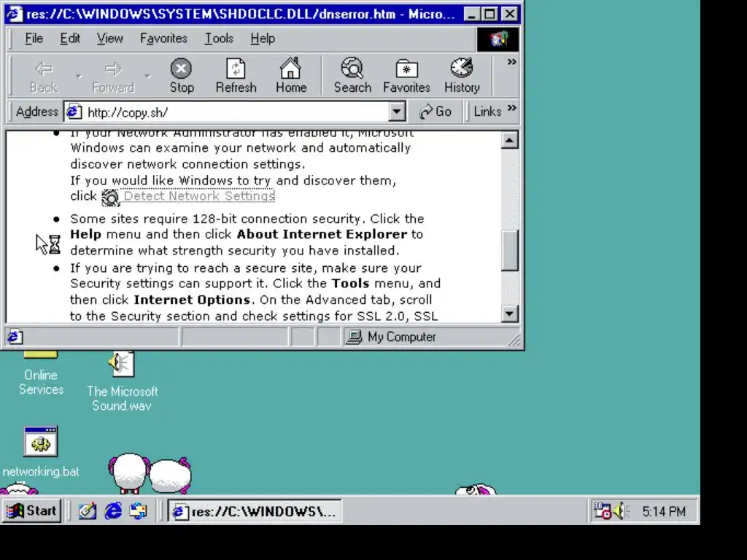This screenshot has width=747, height=560.
Task: Launch Internet Explorer from quick launch
Action: pos(113,511)
